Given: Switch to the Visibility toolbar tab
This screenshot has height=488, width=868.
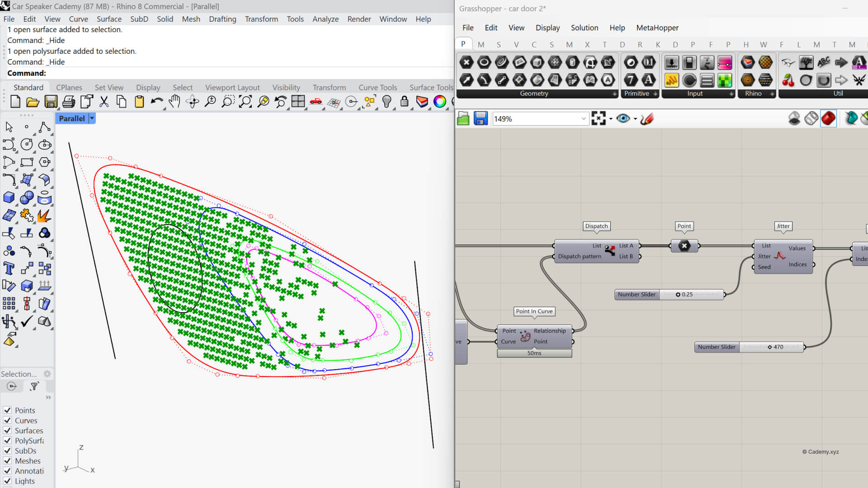Looking at the screenshot, I should point(286,87).
